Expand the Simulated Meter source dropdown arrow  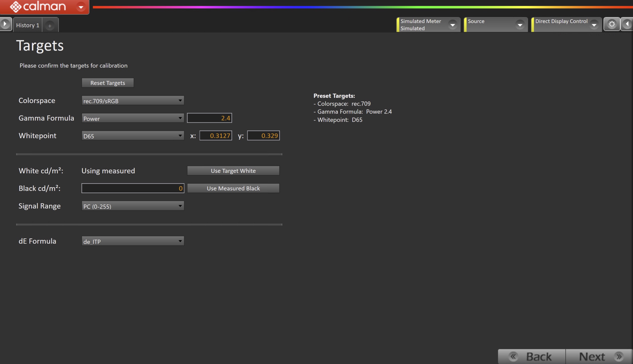(x=452, y=25)
